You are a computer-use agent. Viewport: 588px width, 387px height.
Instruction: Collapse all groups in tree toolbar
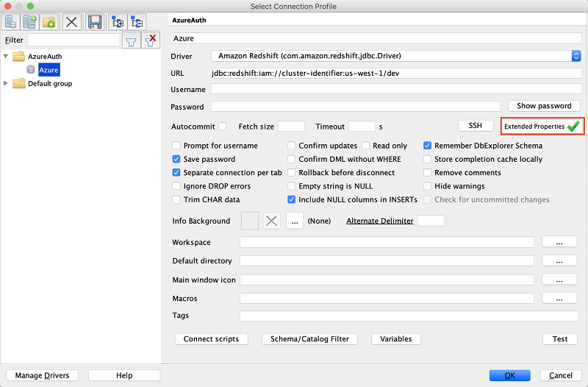[137, 22]
